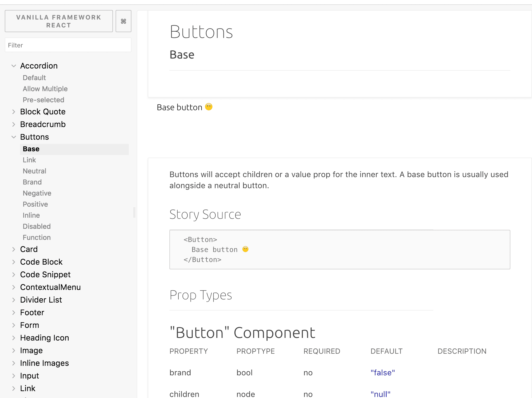532x398 pixels.
Task: Expand the Block Quote section
Action: [43, 111]
